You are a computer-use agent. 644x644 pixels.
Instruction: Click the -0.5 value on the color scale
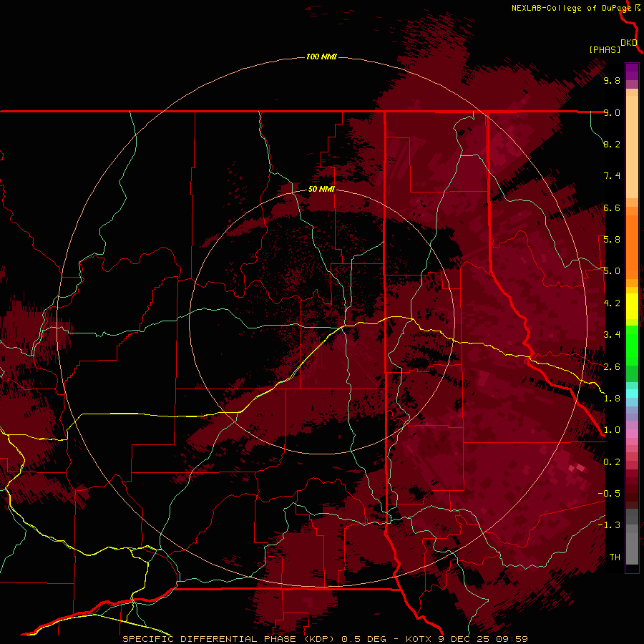click(x=609, y=494)
